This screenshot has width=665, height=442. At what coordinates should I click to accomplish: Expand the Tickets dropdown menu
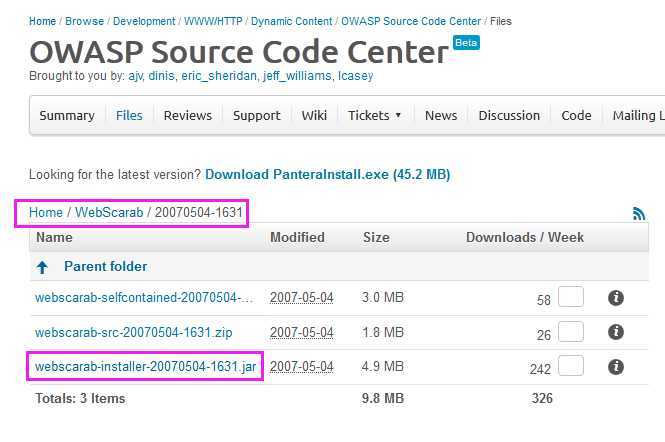(x=375, y=116)
